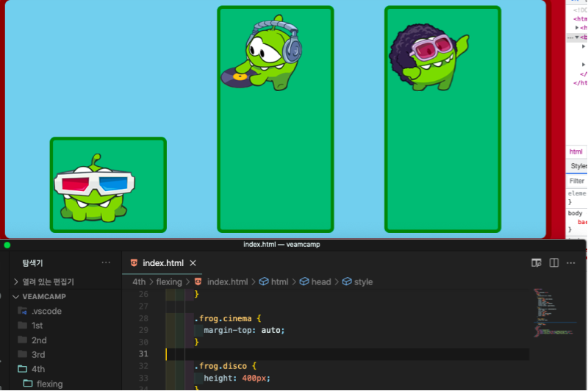Click the 3rd folder icon in the explorer
Image resolution: width=588 pixels, height=391 pixels.
coord(23,354)
